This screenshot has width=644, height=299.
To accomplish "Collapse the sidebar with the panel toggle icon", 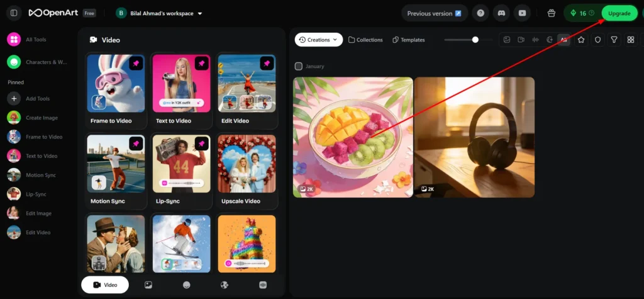I will click(14, 13).
